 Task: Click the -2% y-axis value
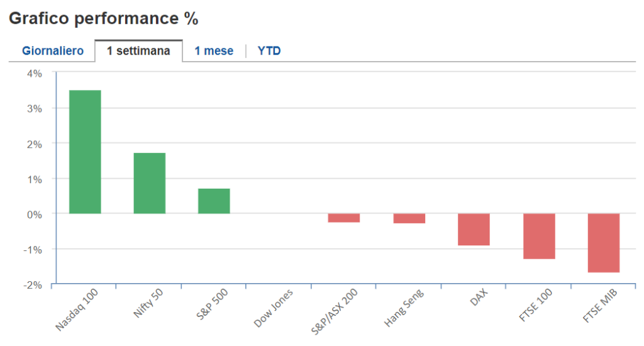pos(33,285)
